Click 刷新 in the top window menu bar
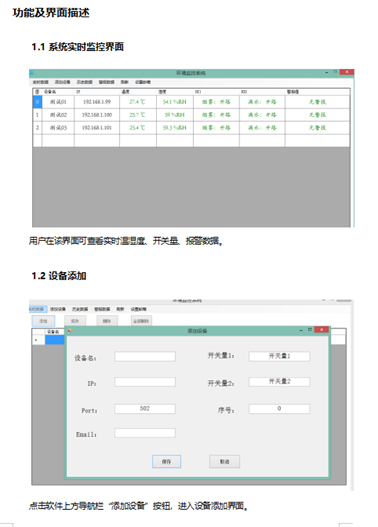The height and width of the screenshot is (527, 378). pos(125,82)
